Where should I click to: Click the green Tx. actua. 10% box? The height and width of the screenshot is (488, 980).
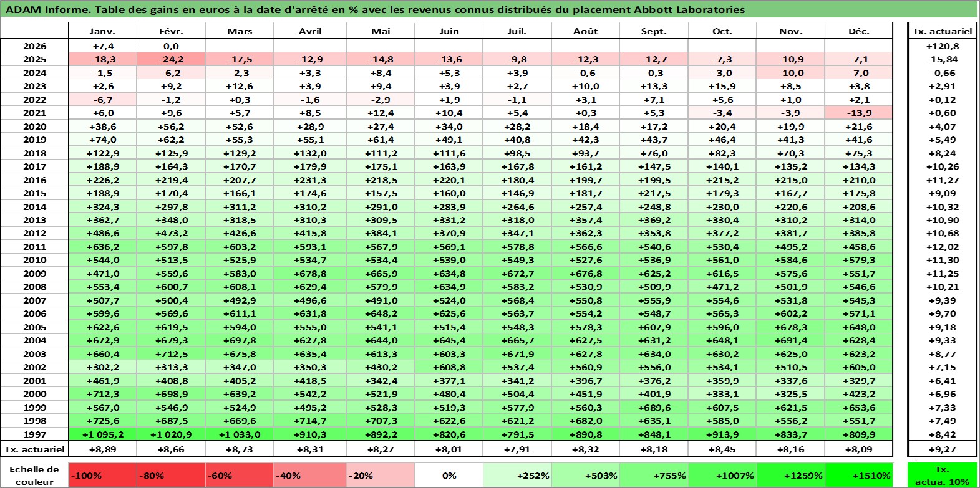(x=942, y=475)
